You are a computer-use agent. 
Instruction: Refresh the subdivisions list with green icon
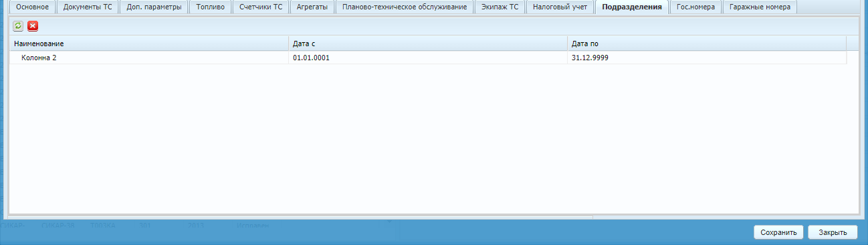coord(18,26)
